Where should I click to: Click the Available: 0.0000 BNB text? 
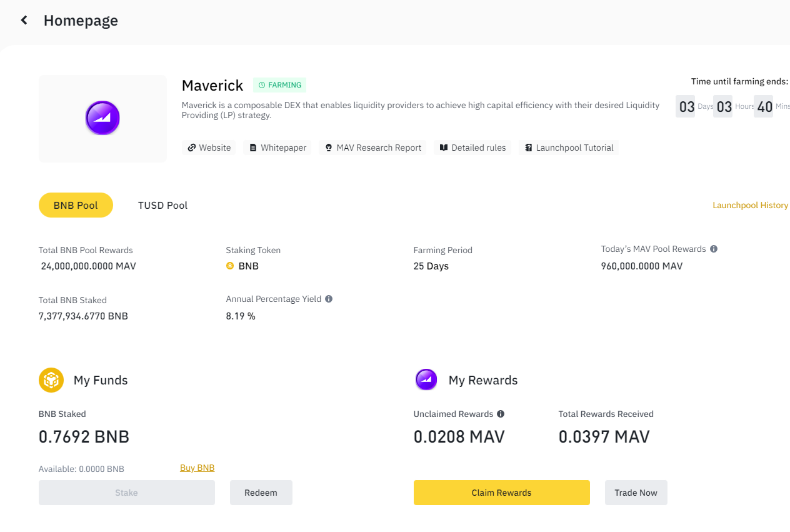81,469
